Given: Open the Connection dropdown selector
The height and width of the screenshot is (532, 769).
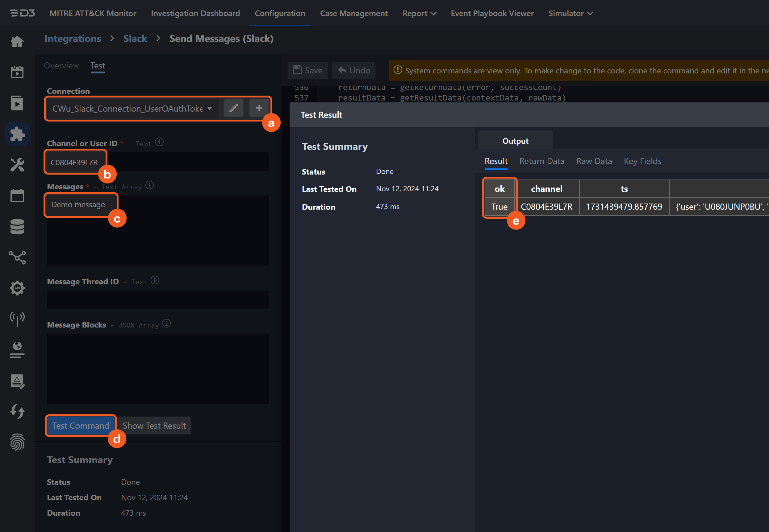Looking at the screenshot, I should (x=132, y=109).
